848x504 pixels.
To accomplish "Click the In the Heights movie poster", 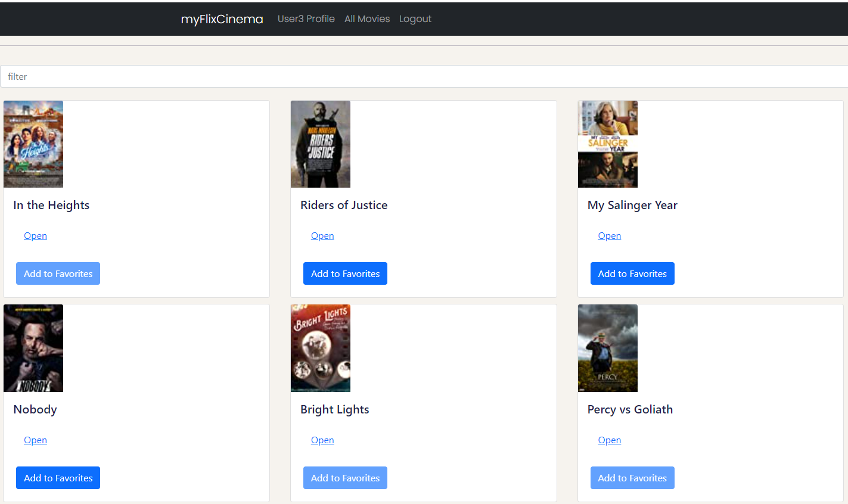I will (x=33, y=144).
